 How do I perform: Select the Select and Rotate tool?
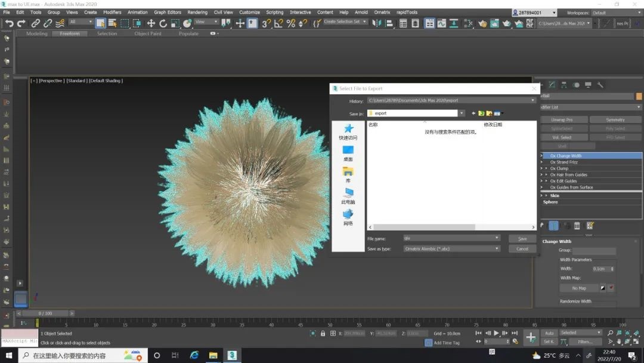tap(163, 23)
